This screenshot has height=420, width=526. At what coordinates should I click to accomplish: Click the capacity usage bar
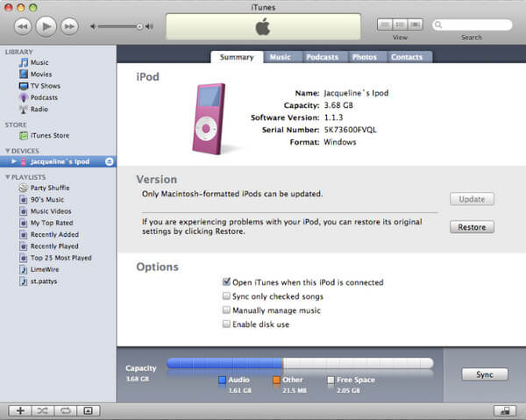pos(300,363)
